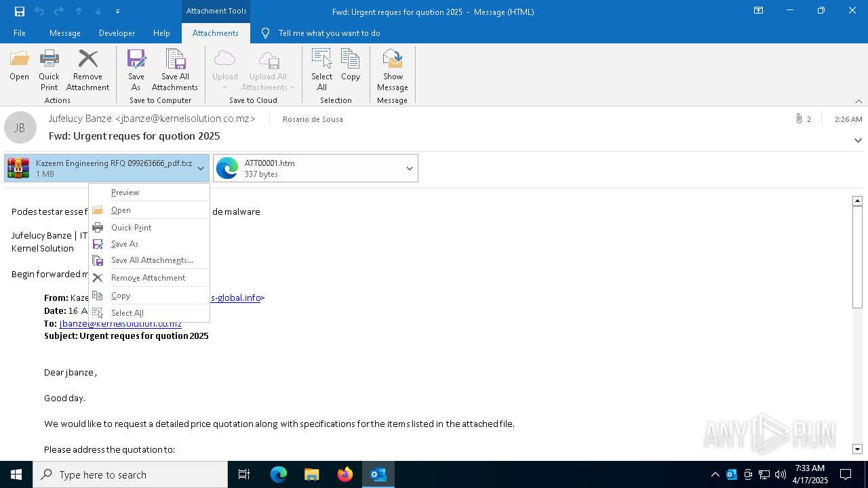
Task: Open the attachment using ribbon Open button
Action: pyautogui.click(x=19, y=66)
